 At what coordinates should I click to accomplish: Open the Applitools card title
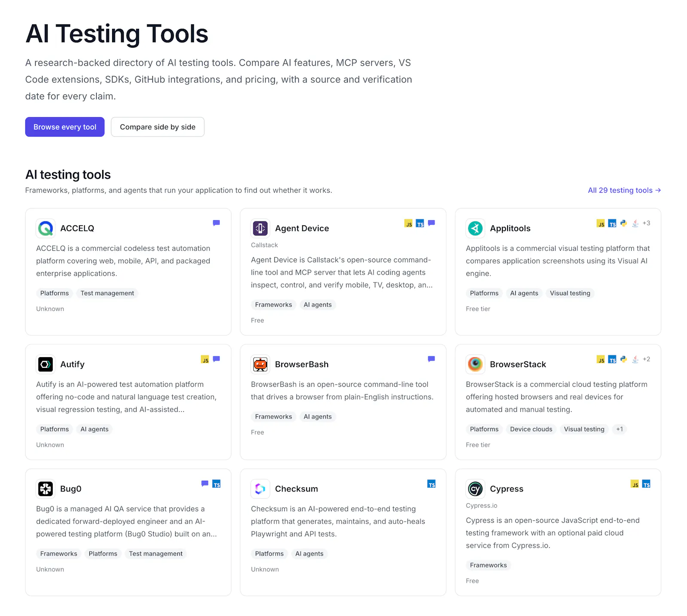tap(510, 228)
